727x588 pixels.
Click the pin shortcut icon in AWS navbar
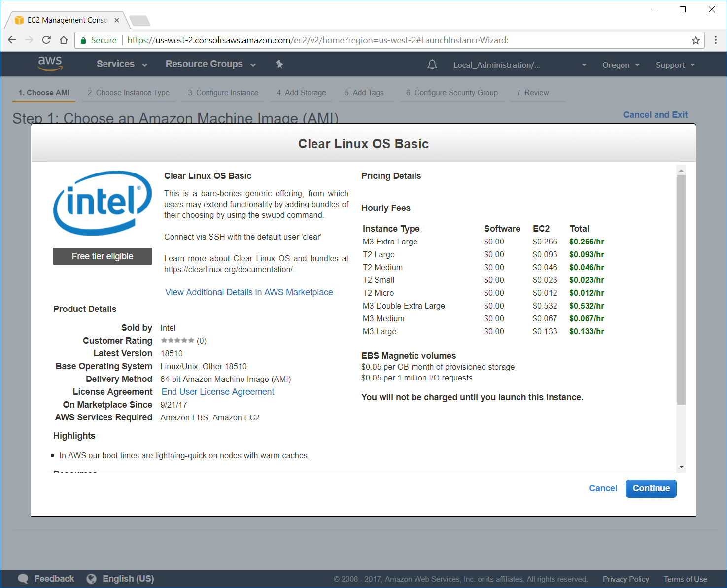[279, 64]
